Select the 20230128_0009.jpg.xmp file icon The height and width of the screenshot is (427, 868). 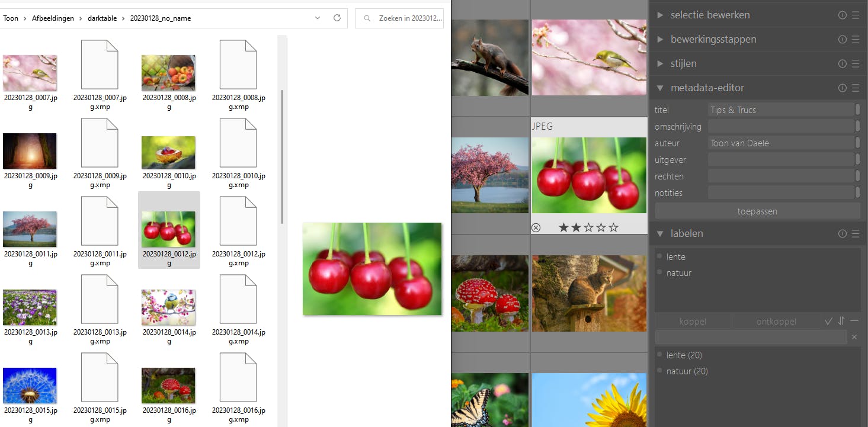tap(100, 143)
